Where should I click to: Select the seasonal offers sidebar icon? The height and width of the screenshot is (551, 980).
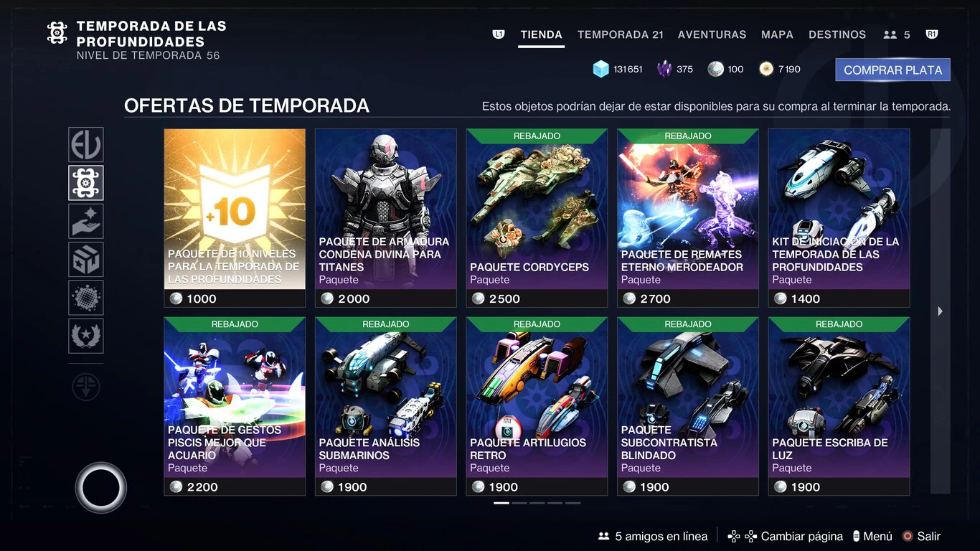coord(86,183)
